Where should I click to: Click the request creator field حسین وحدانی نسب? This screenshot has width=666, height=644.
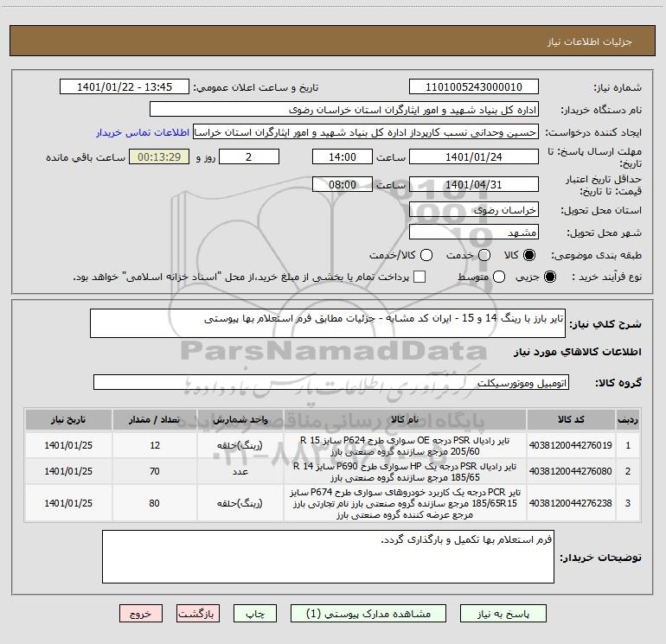pos(366,132)
